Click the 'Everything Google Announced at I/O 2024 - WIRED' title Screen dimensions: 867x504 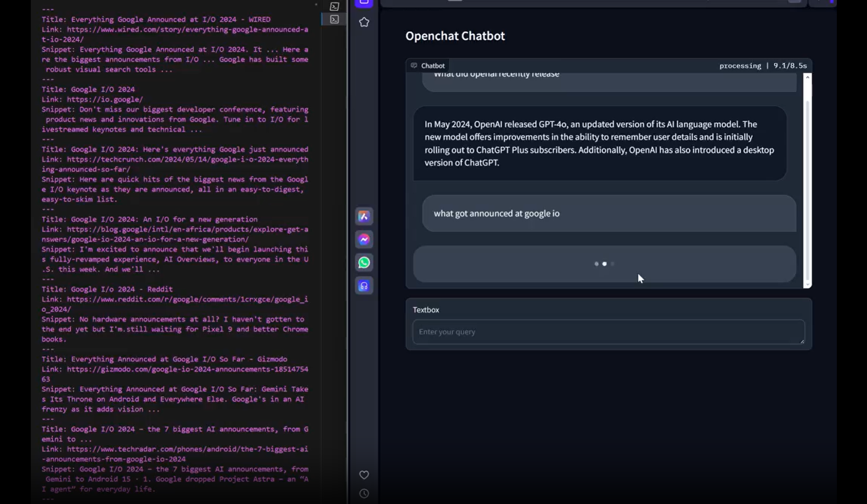coord(171,20)
